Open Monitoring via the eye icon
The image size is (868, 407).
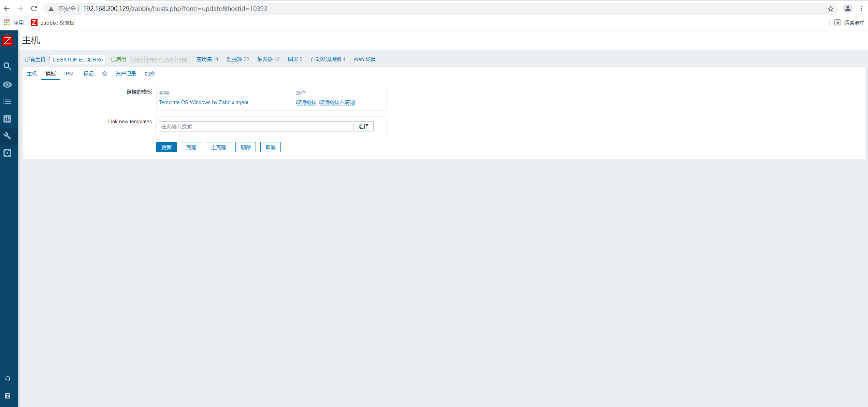[8, 84]
